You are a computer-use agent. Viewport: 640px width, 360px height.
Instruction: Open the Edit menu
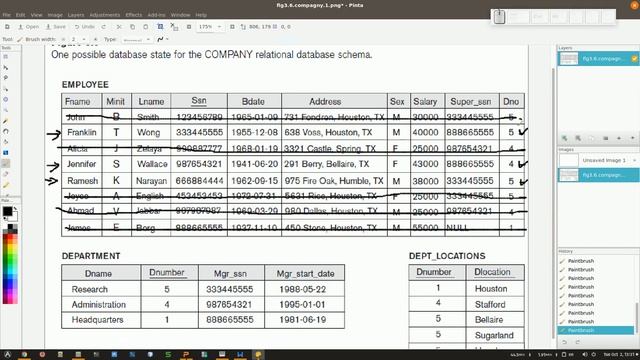[20, 15]
